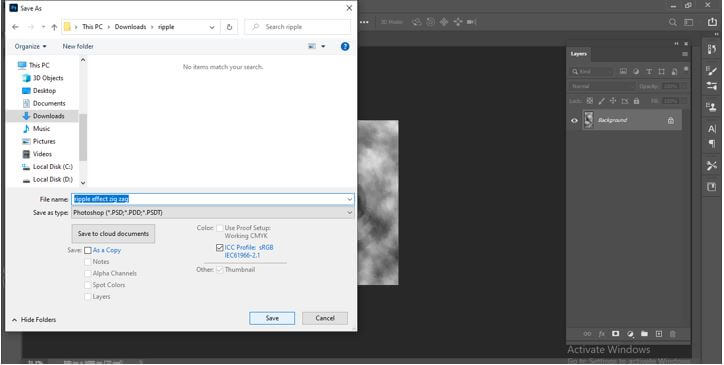Go up one folder level

54,27
